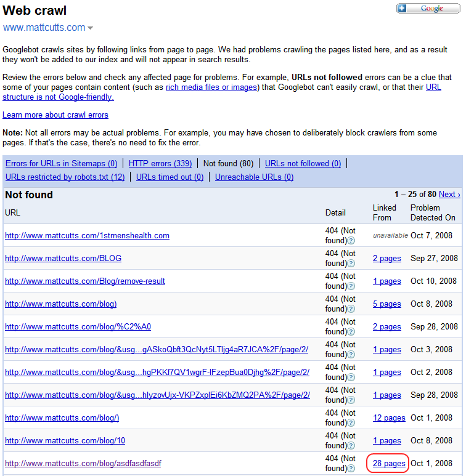Open 1 pages link for gASkoQbft3QcNyt5 URL
Screen dimensions: 466x476
pyautogui.click(x=387, y=349)
